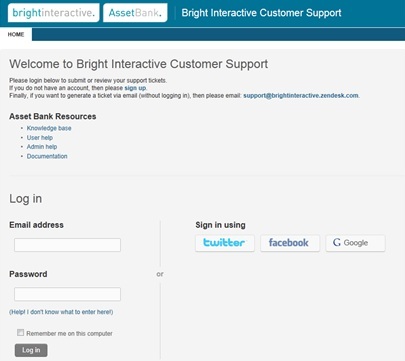Click the Welcome to Bright Interactive Customer Support heading
Image resolution: width=405 pixels, height=361 pixels.
[x=139, y=64]
